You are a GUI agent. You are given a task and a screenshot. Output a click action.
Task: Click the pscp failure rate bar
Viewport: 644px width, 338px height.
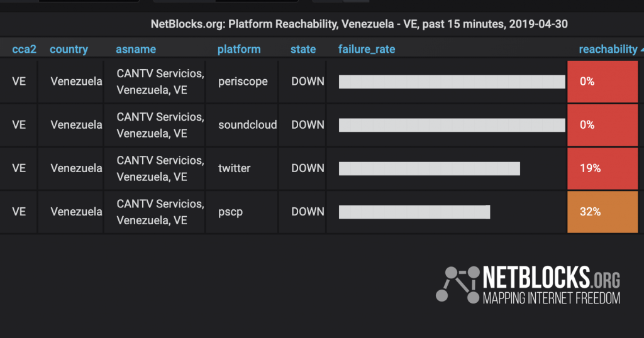[x=414, y=212]
